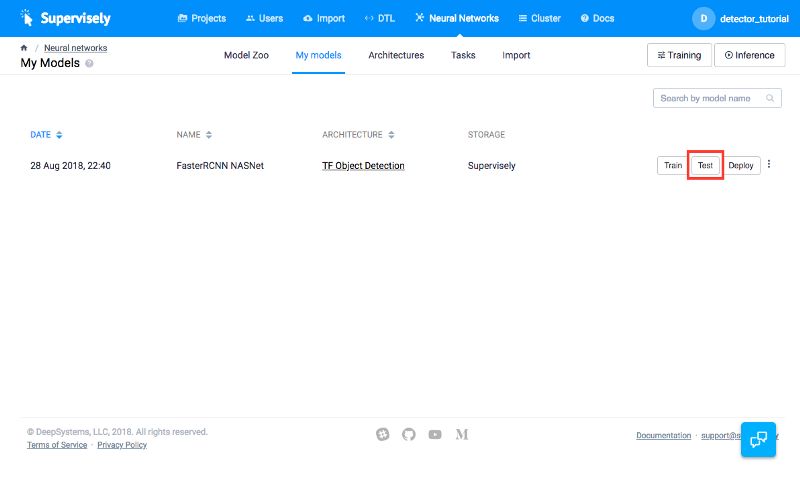Go home via breadcrumb house icon

click(24, 48)
